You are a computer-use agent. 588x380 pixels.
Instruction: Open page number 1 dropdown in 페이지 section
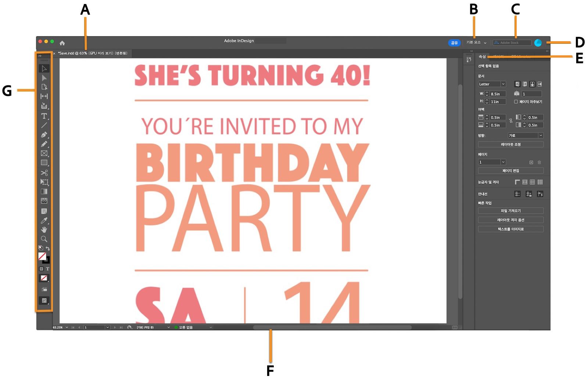(x=492, y=162)
